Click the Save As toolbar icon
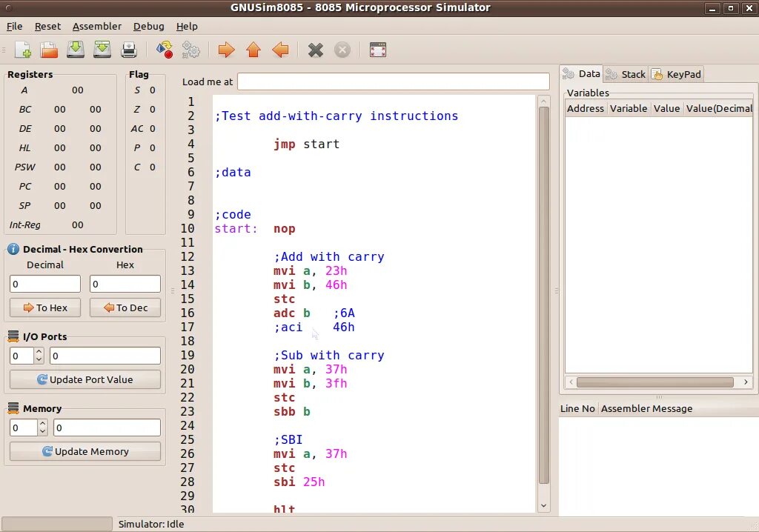Viewport: 759px width, 532px height. click(x=102, y=50)
